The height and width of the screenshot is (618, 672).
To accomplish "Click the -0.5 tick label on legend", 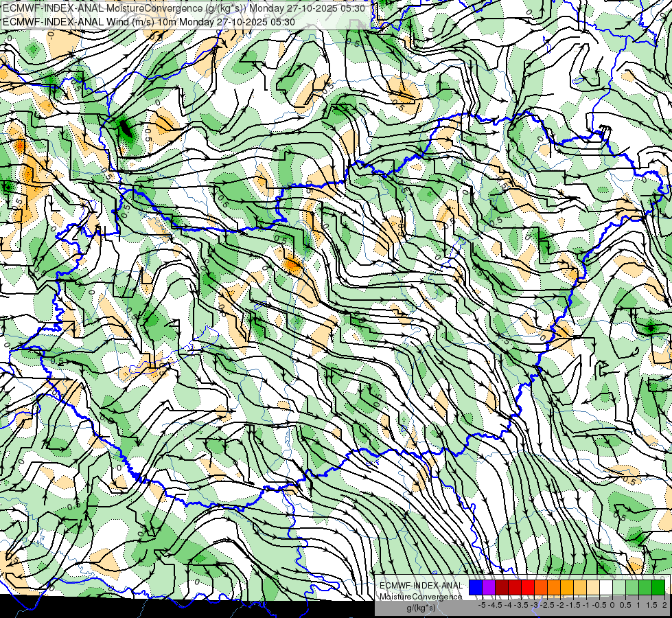I will (x=599, y=605).
